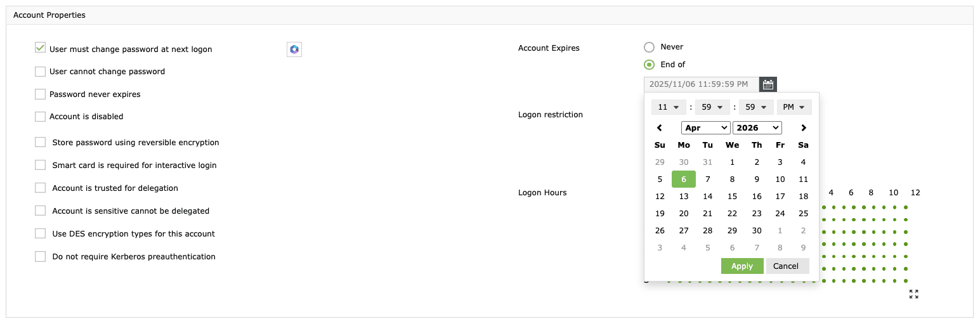Check Smart card is required for interactive login
This screenshot has height=324, width=980.
tap(41, 165)
